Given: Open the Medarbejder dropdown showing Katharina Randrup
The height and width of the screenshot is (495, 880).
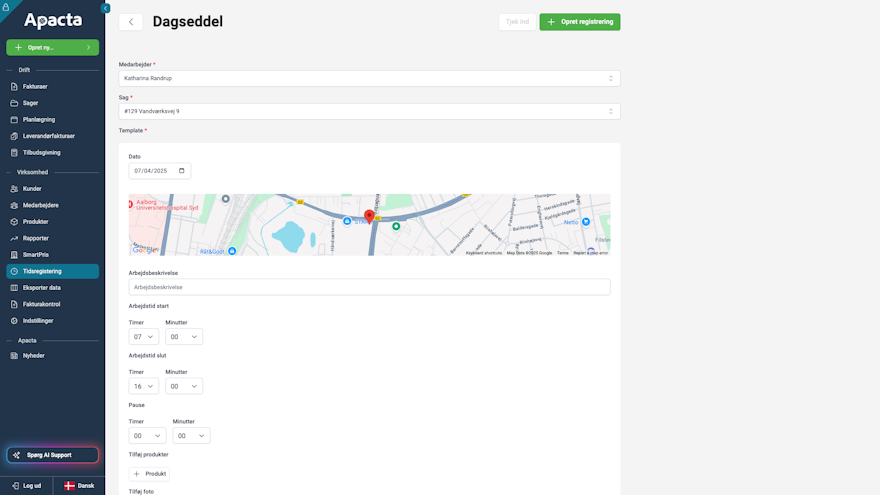Looking at the screenshot, I should click(369, 79).
